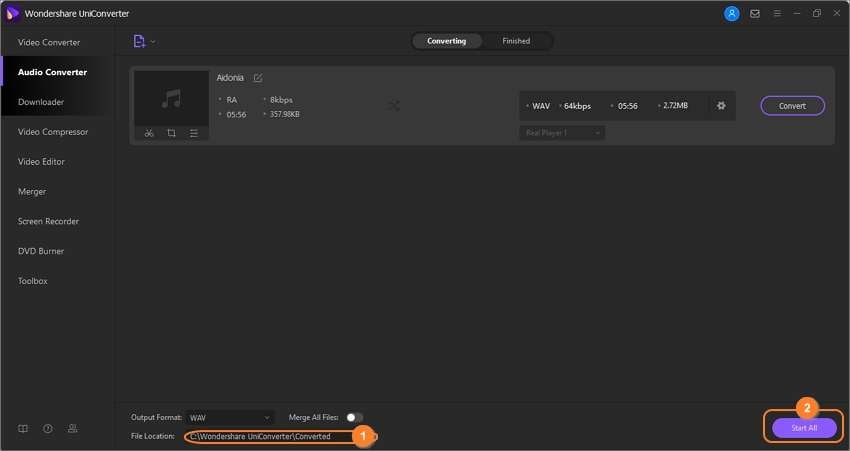Open Merger in sidebar

coord(32,191)
